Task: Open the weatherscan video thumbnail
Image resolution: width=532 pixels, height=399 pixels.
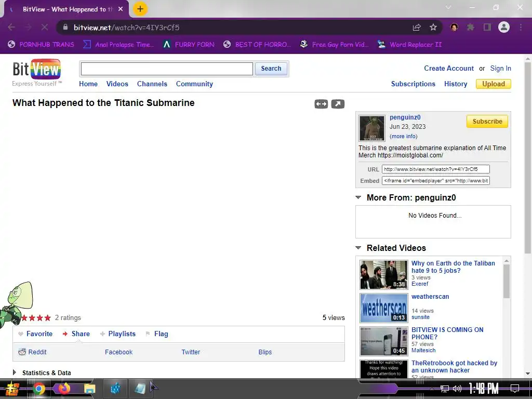Action: click(384, 308)
